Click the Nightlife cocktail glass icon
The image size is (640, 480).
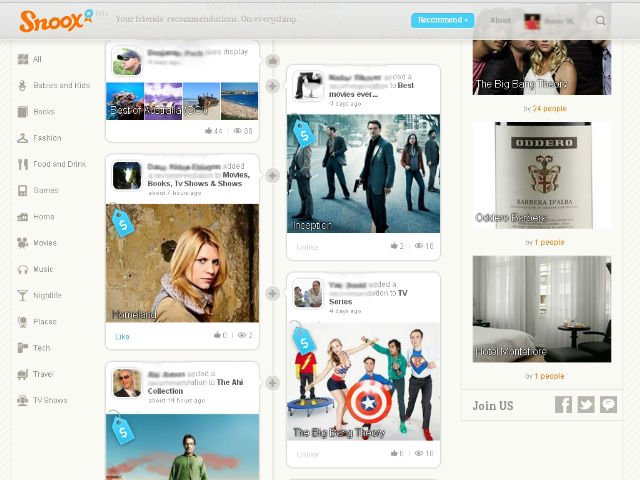22,295
